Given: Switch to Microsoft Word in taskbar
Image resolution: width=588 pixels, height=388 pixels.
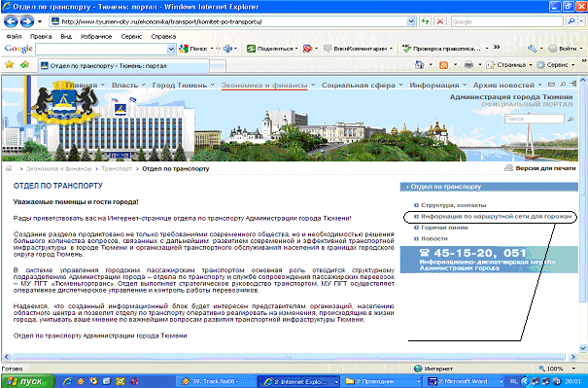Looking at the screenshot, I should point(466,381).
